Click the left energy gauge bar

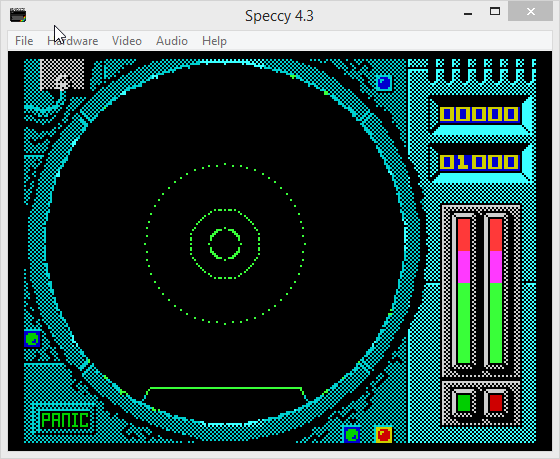pyautogui.click(x=464, y=291)
